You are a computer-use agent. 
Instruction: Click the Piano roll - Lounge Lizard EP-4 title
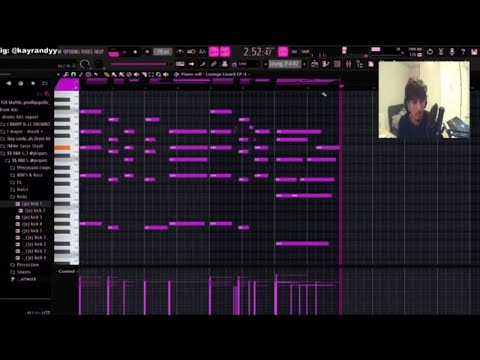(x=215, y=74)
